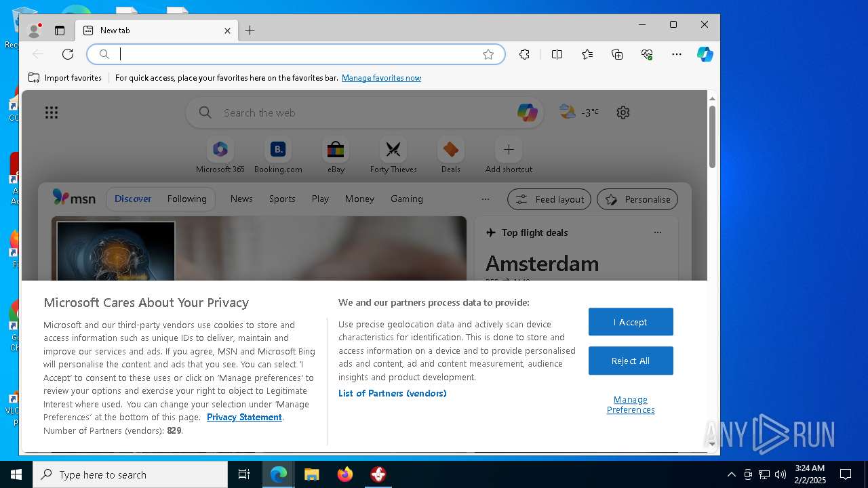Open Settings and more ellipsis menu

click(x=677, y=54)
